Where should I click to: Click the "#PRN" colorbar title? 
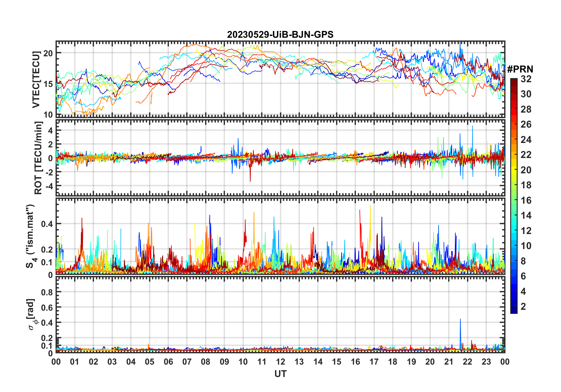520,69
